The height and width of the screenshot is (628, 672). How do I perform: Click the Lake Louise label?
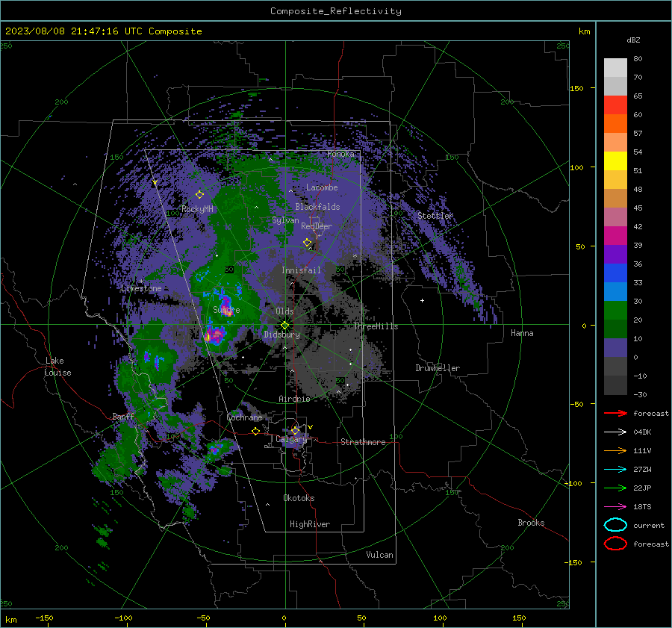tap(58, 367)
